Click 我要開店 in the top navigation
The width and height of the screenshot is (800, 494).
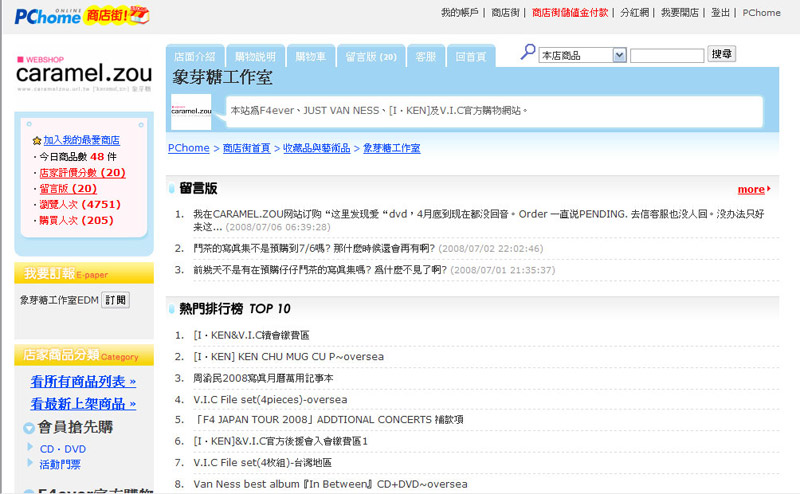click(x=680, y=13)
